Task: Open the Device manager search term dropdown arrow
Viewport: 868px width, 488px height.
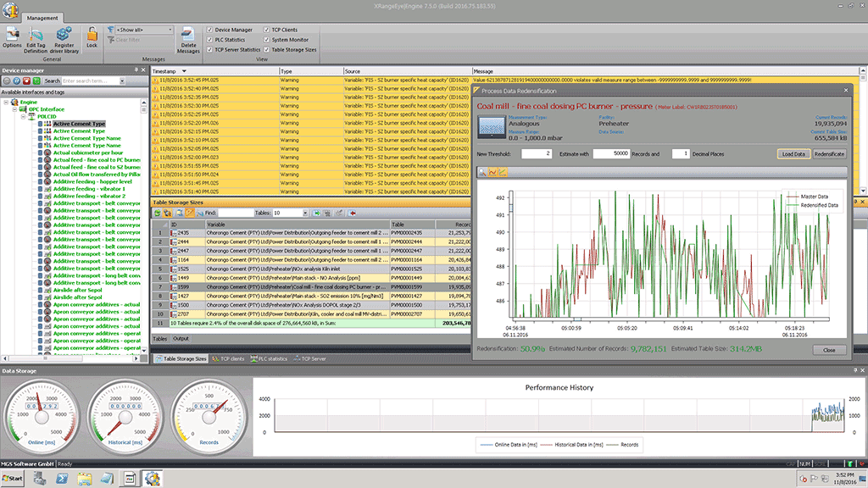Action: point(122,80)
